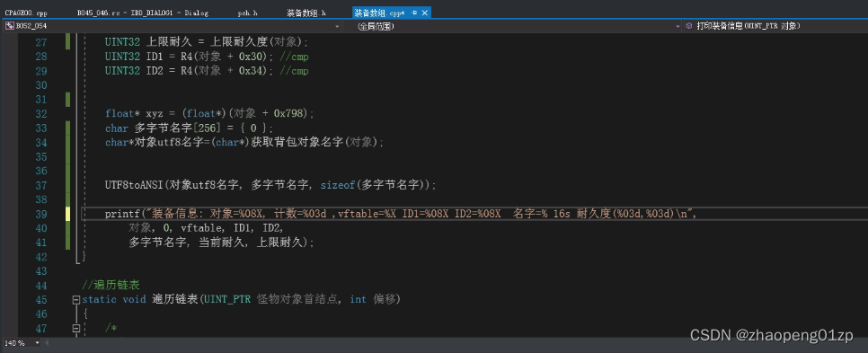Click UTF8toANSI on line 37
Image resolution: width=868 pixels, height=353 pixels.
(x=135, y=185)
